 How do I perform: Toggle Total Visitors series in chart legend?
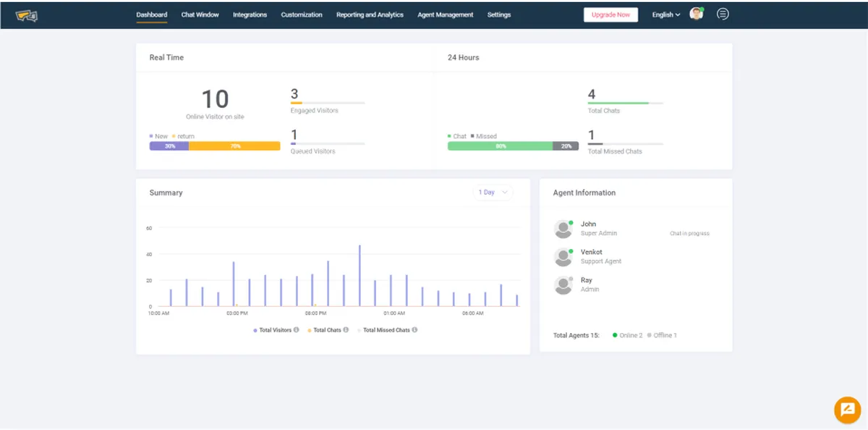point(272,330)
